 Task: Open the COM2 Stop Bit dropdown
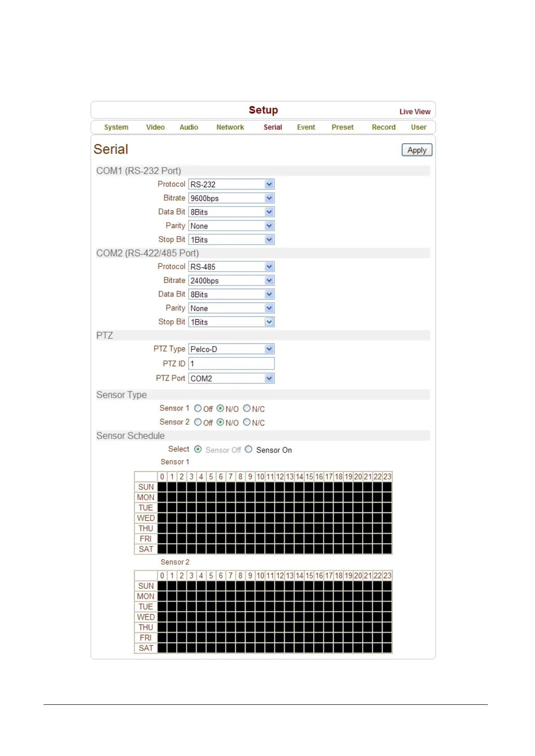(x=231, y=322)
